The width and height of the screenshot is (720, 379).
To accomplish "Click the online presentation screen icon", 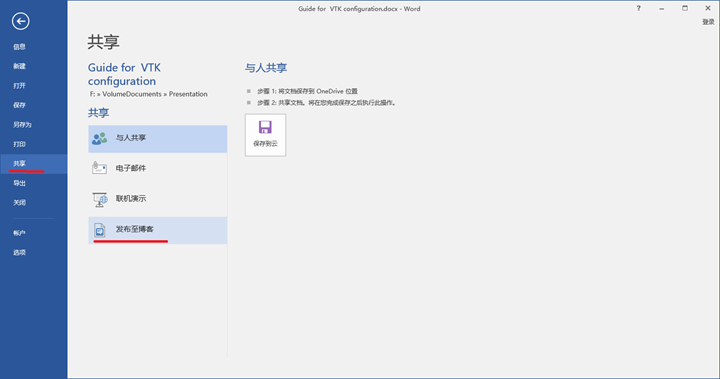I will 100,199.
